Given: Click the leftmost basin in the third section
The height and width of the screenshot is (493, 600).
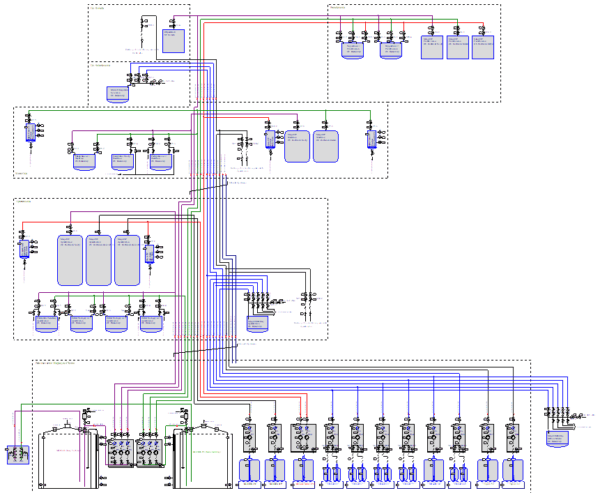Looking at the screenshot, I should pyautogui.click(x=84, y=162).
